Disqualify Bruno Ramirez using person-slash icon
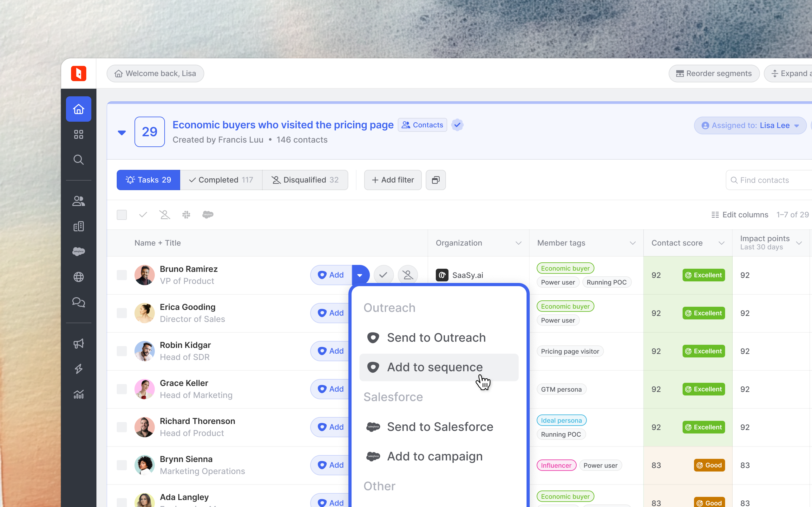Image resolution: width=812 pixels, height=507 pixels. (x=408, y=275)
